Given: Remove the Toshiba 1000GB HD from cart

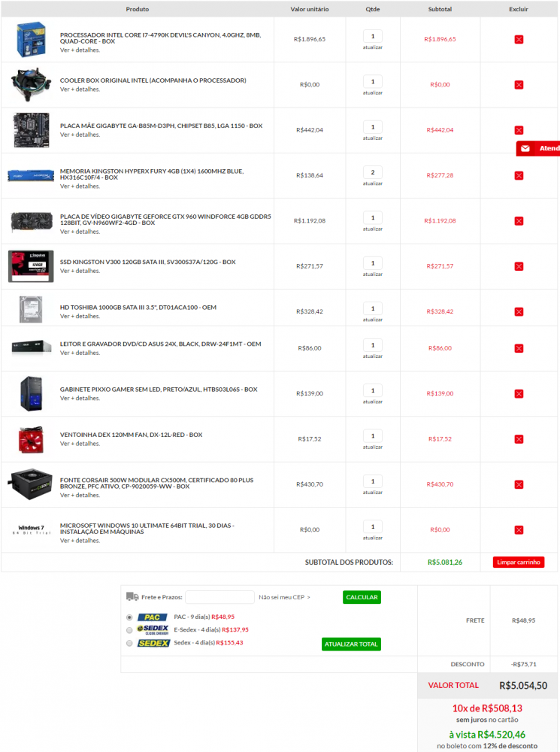Looking at the screenshot, I should click(519, 312).
